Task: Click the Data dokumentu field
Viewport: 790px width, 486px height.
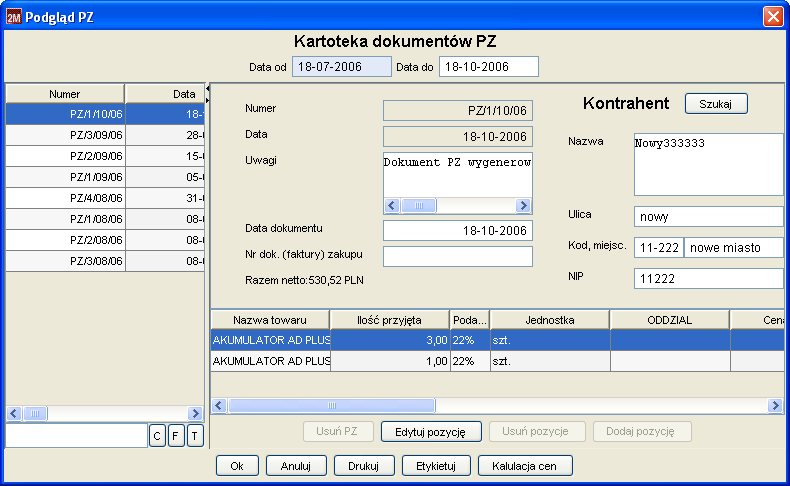Action: point(457,231)
